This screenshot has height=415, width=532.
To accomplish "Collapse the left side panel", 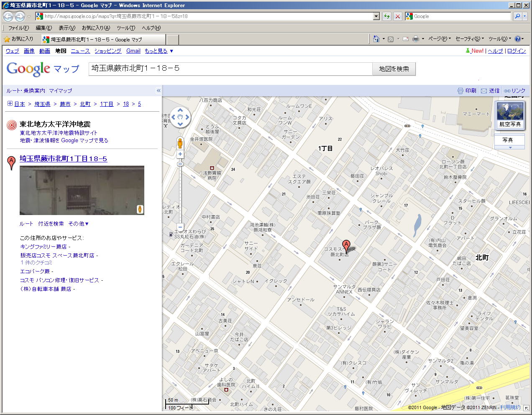I will [159, 90].
